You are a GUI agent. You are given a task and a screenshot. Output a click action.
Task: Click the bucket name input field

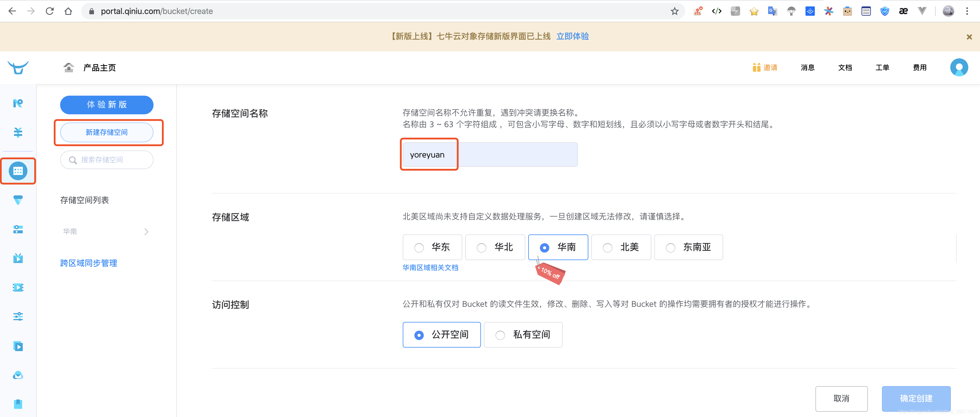pos(490,155)
